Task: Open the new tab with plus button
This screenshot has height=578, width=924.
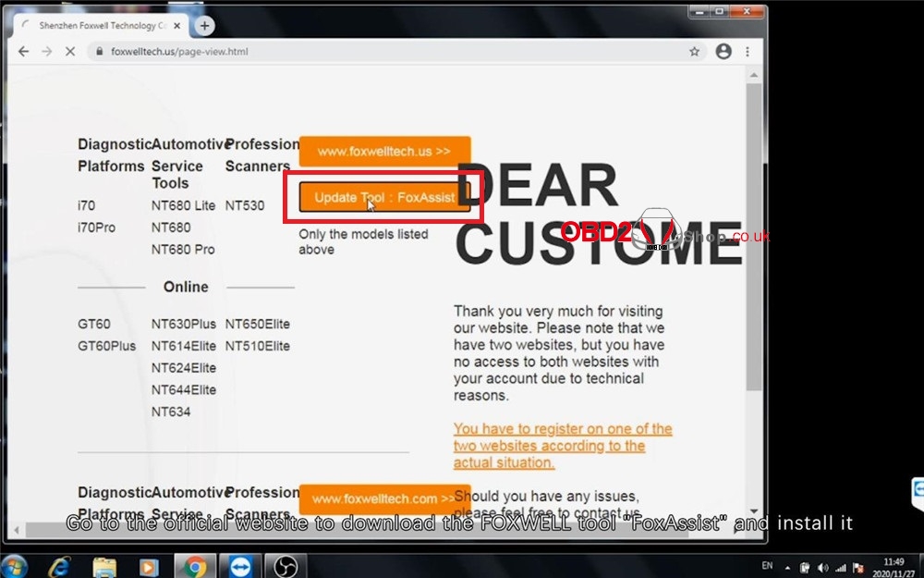Action: point(204,26)
